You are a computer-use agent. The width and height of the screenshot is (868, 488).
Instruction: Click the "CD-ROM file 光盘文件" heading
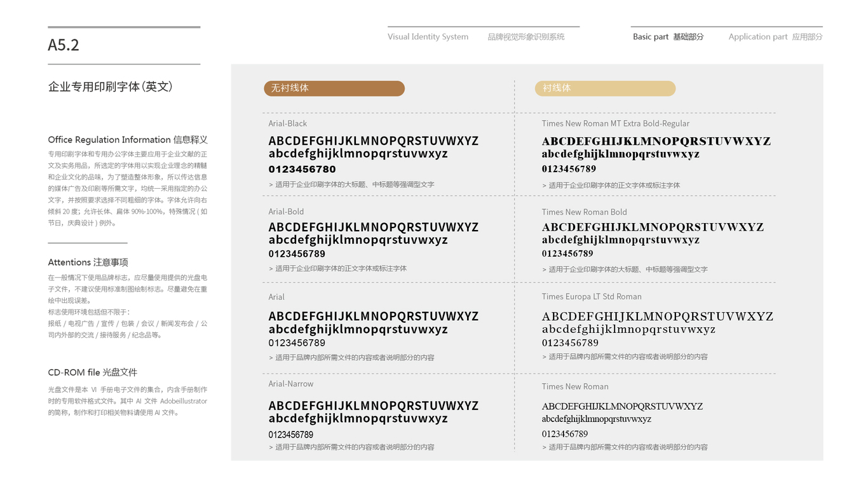point(92,372)
